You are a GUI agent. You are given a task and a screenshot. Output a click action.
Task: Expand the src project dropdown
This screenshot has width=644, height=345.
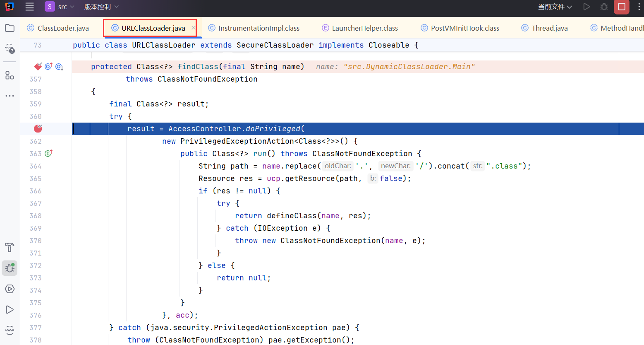[60, 7]
